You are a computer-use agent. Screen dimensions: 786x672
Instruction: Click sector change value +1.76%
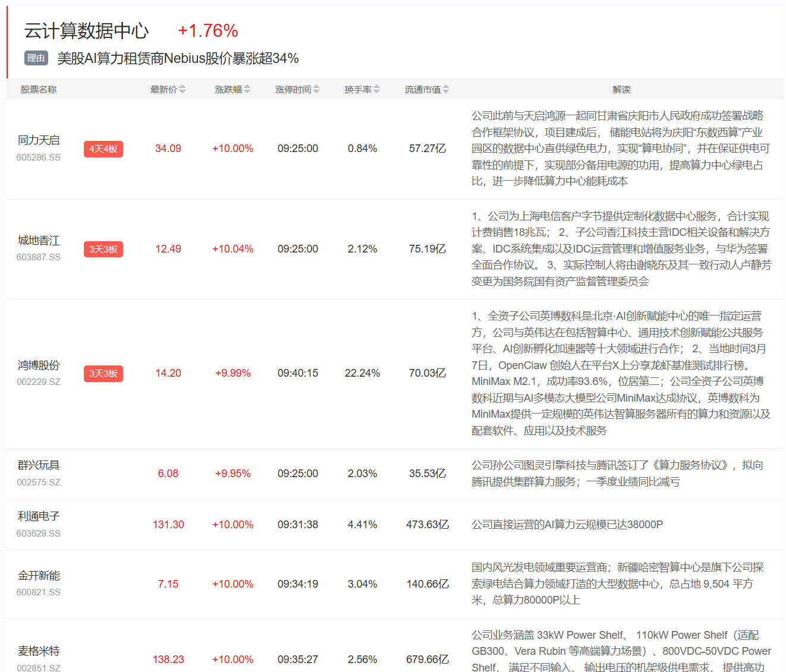[208, 31]
